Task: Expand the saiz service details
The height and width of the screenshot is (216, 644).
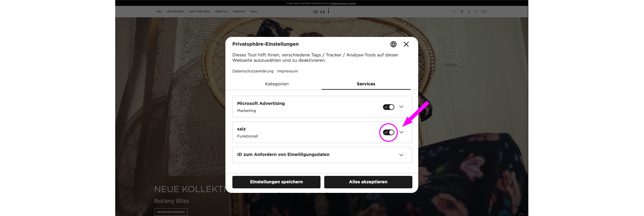Action: click(x=401, y=132)
